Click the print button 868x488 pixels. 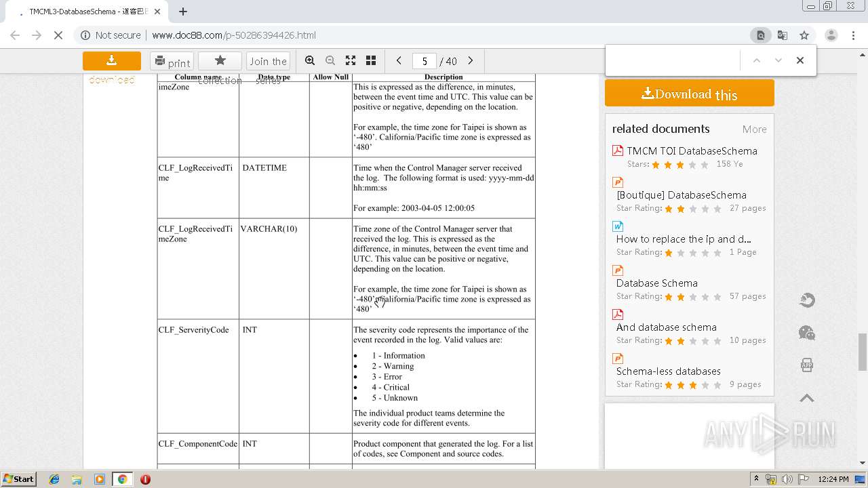pyautogui.click(x=172, y=62)
